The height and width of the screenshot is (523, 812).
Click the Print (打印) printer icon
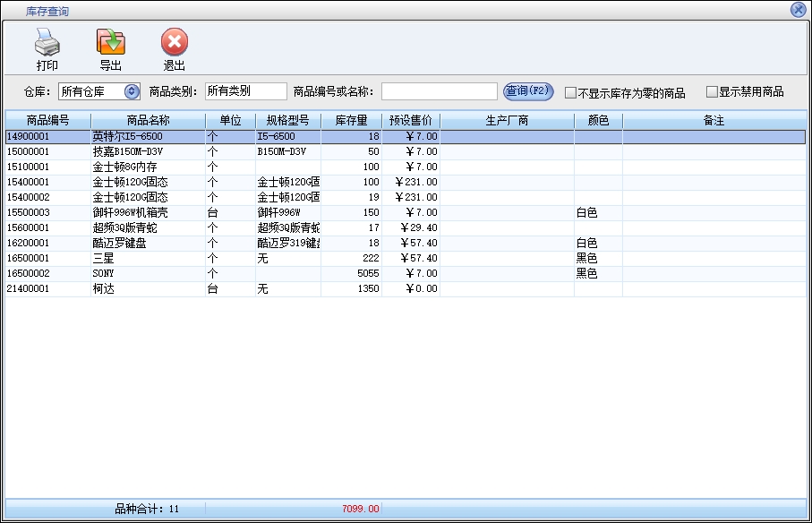tap(47, 42)
